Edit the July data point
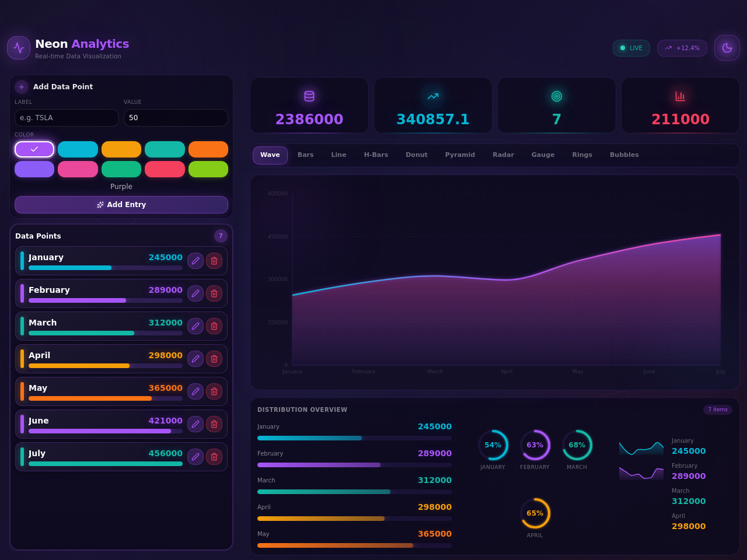747x560 pixels. (x=196, y=457)
